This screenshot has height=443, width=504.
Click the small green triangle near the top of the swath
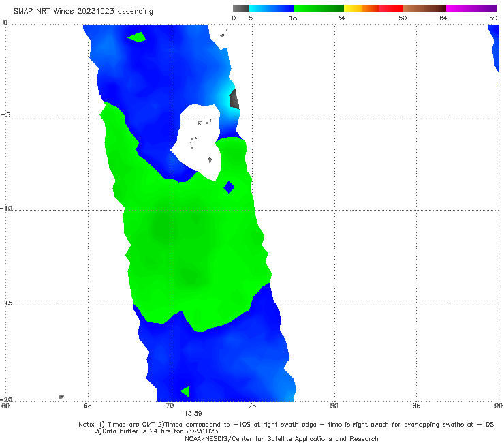(137, 37)
